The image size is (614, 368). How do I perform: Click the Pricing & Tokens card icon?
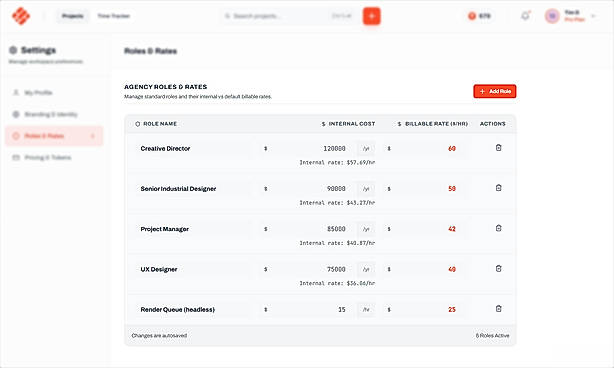pyautogui.click(x=16, y=157)
